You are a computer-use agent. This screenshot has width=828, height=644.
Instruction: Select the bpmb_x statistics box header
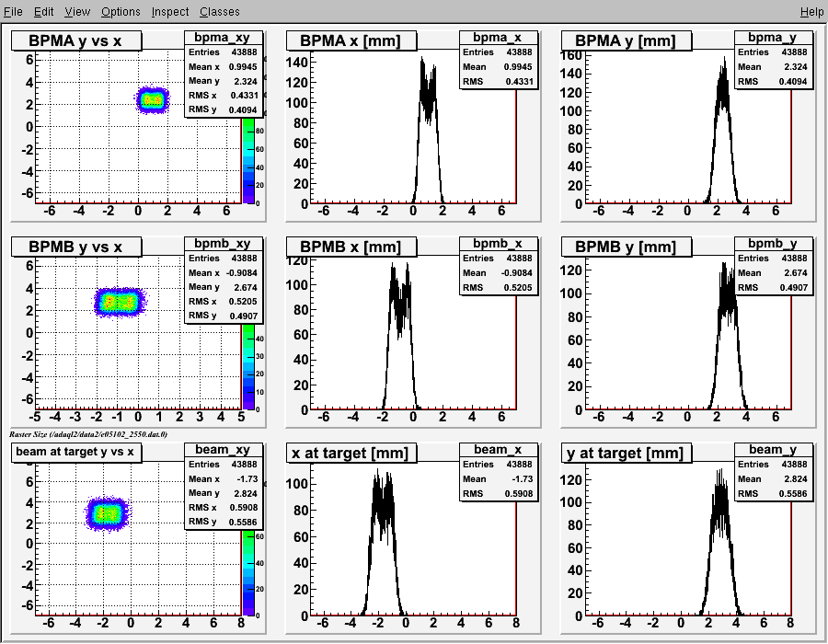pyautogui.click(x=498, y=244)
